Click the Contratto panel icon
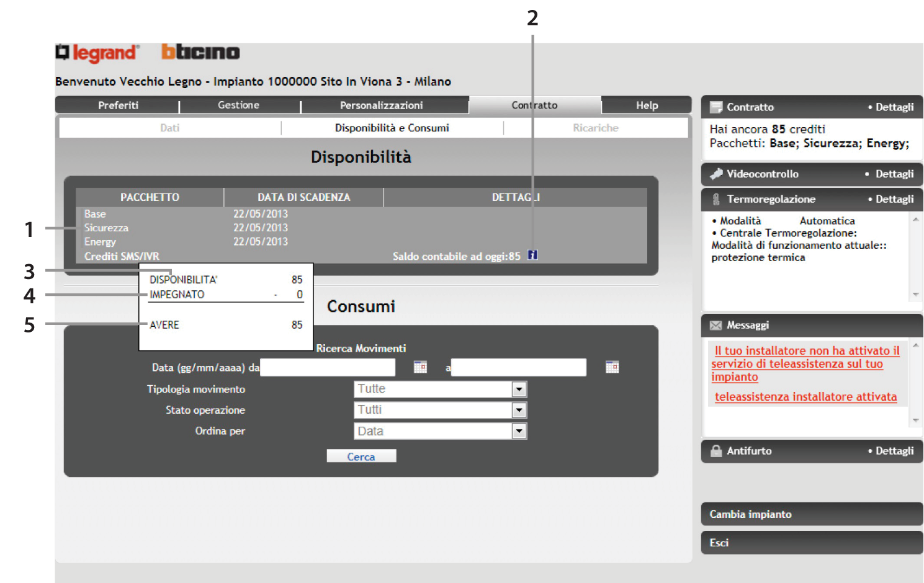Image resolution: width=924 pixels, height=583 pixels. [x=716, y=107]
